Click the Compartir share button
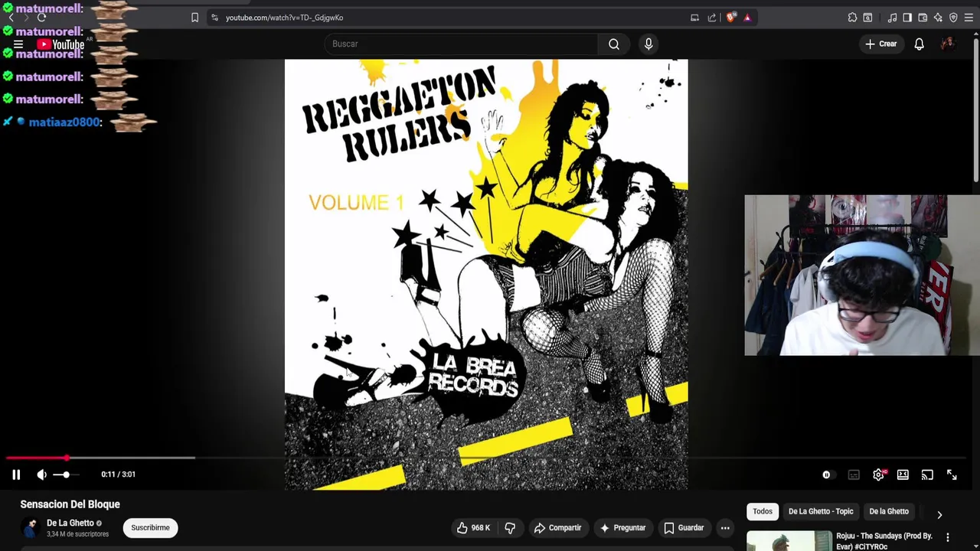980x551 pixels. (x=557, y=528)
